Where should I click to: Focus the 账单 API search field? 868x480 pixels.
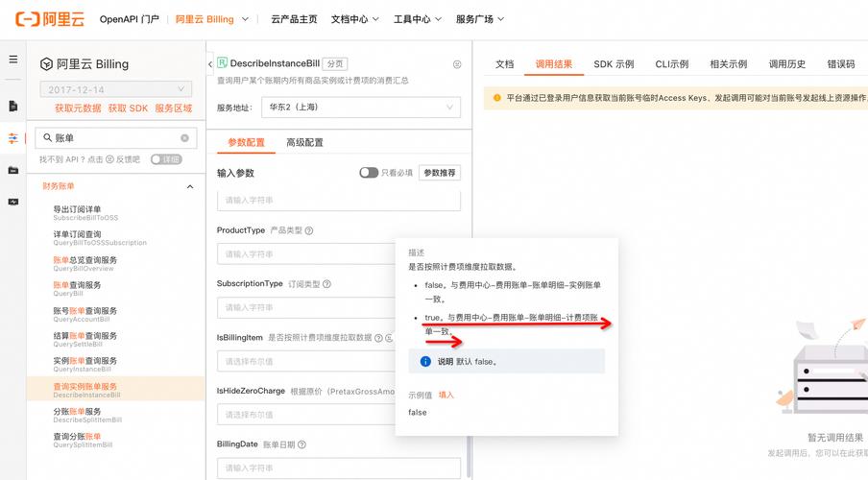coord(115,138)
